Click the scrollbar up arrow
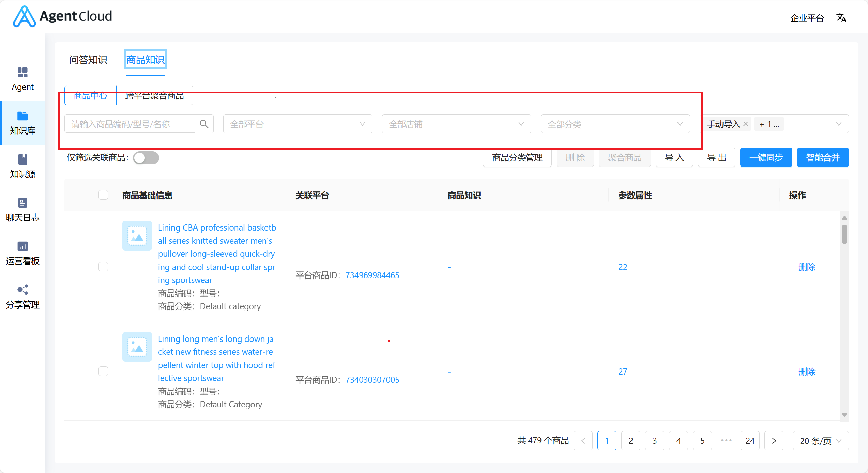This screenshot has width=868, height=473. click(x=844, y=218)
